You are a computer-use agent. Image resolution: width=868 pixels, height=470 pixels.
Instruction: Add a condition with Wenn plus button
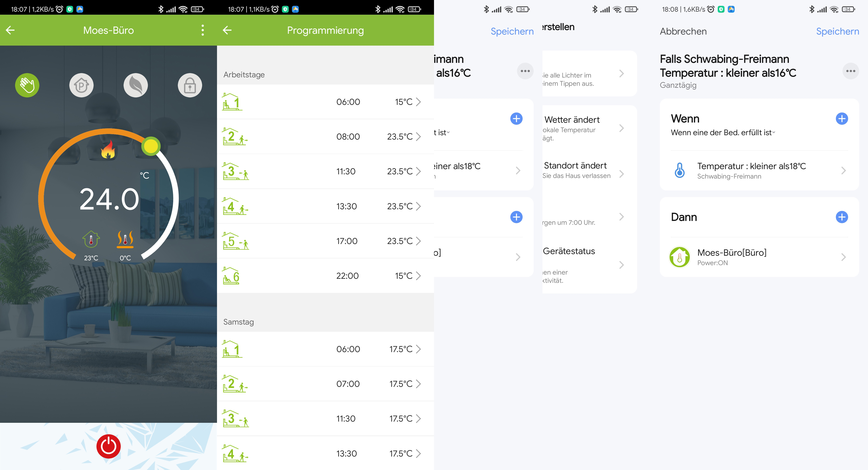pyautogui.click(x=841, y=119)
